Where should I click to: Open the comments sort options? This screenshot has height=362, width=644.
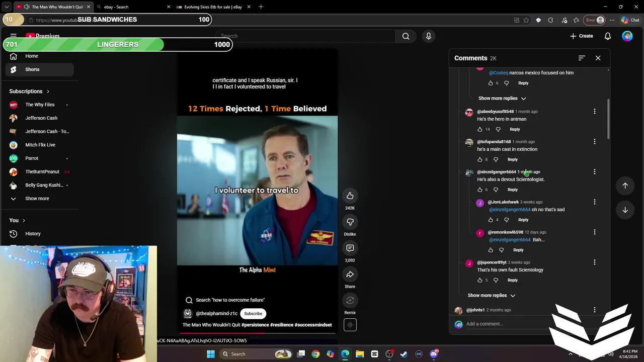click(x=582, y=58)
